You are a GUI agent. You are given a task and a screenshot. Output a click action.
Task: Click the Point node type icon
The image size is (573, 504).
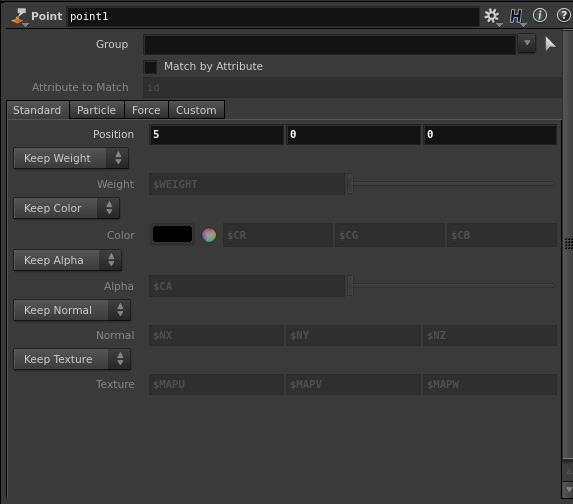click(x=19, y=16)
